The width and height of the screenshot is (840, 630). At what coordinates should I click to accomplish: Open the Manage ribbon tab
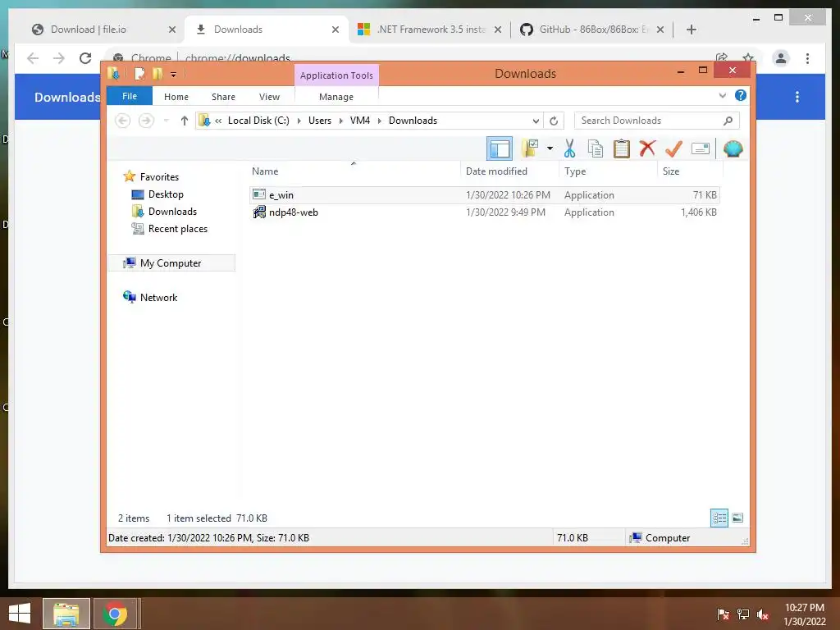pyautogui.click(x=336, y=97)
